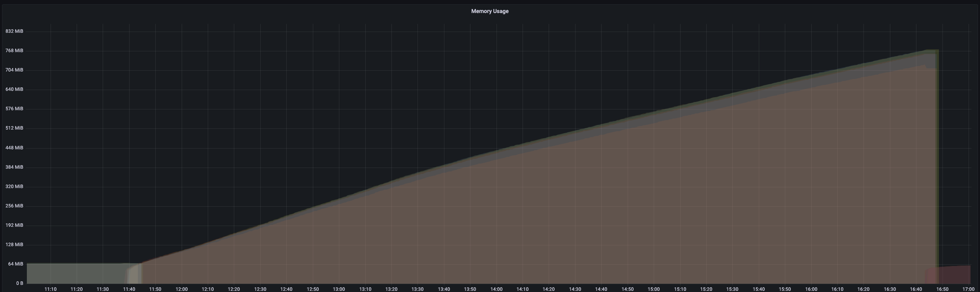Click the 16:00 time axis label
Screen dimensions: 980x292
[811, 289]
